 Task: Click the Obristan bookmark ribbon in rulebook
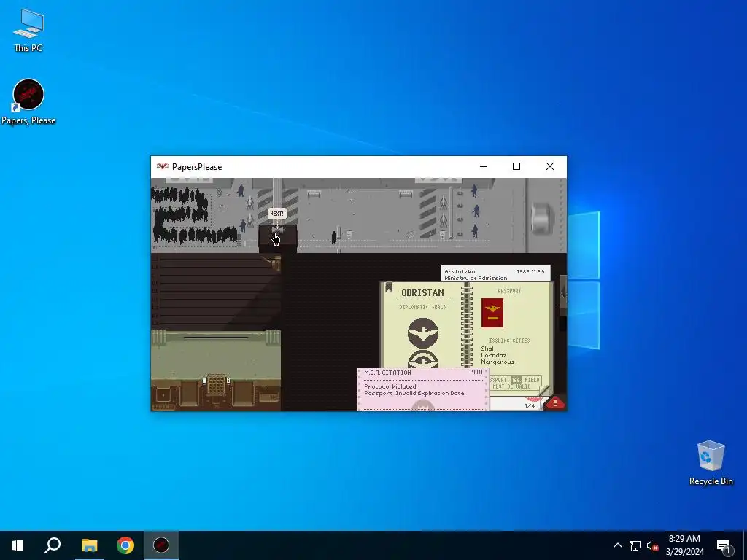point(389,287)
